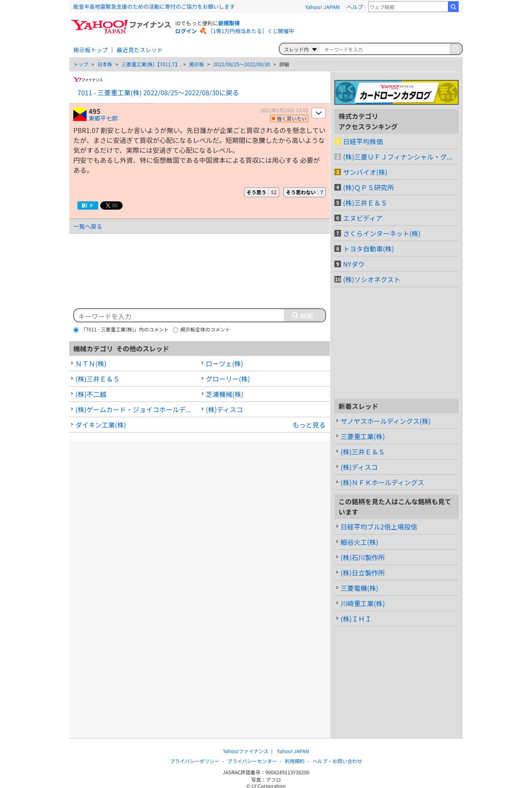Click the user avatar flag icon of post 495
Viewport: 532px width, 788px height.
tap(80, 114)
